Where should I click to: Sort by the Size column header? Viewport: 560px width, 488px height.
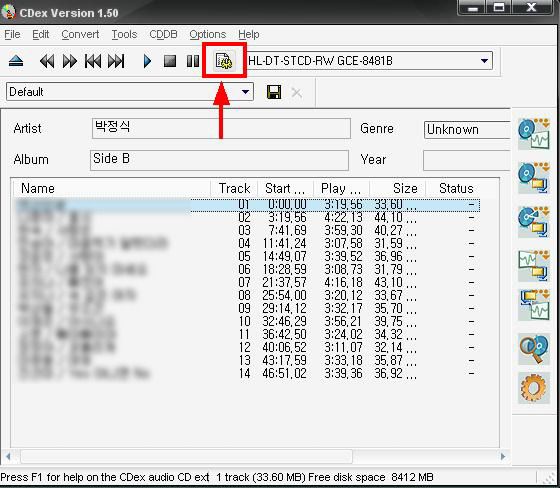(398, 188)
